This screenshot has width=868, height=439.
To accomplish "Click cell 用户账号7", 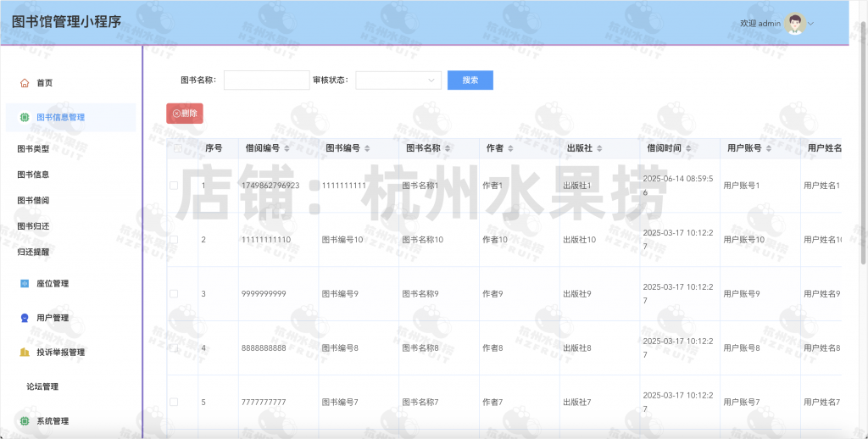I will [x=742, y=403].
